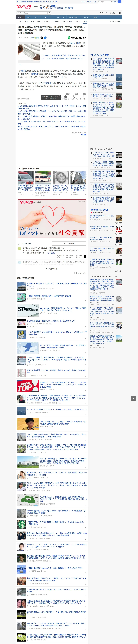Select the エキスパート tab

pos(48,17)
